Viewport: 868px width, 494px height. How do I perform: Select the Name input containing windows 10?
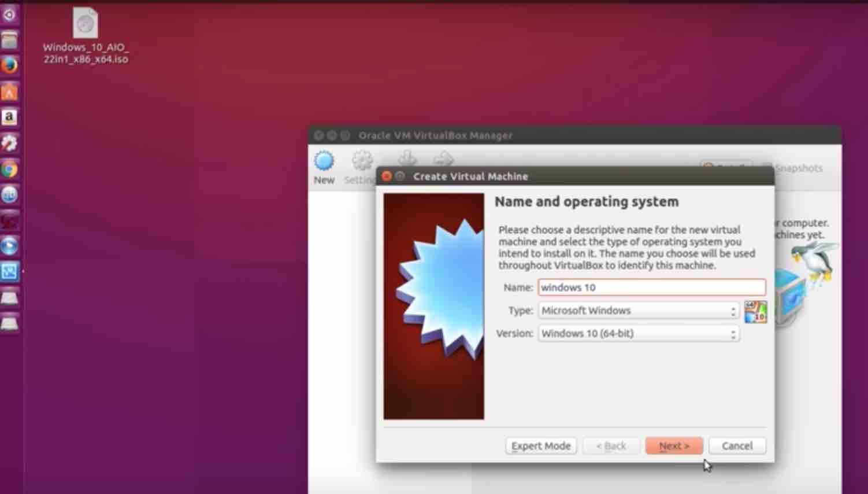coord(652,287)
